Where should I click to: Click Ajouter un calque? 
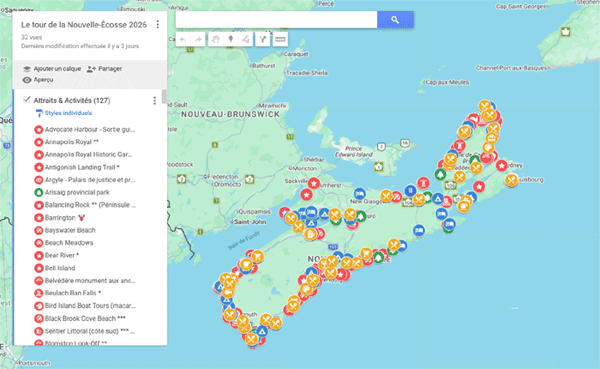coord(52,69)
